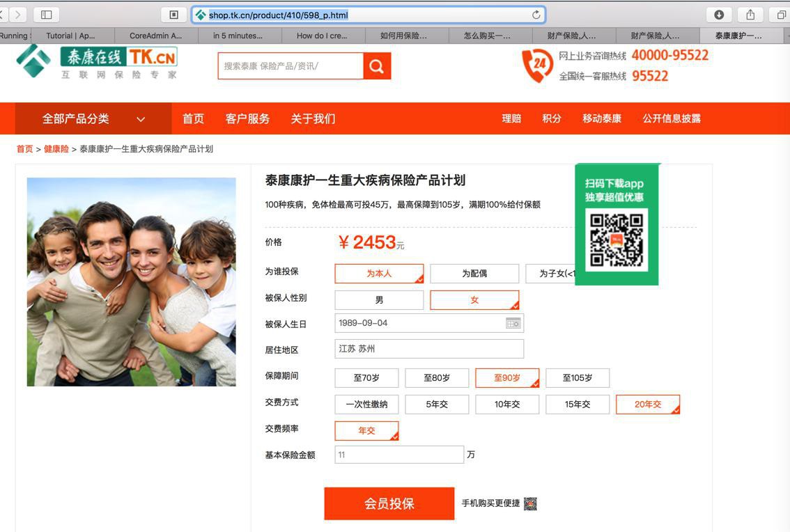Open the Safari sidebar toggle icon
The height and width of the screenshot is (532, 790).
coord(47,15)
